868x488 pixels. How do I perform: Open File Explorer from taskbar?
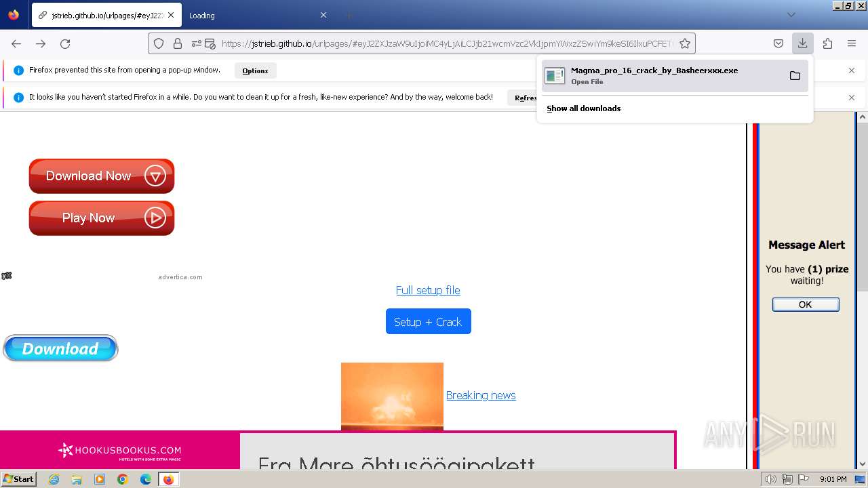77,479
